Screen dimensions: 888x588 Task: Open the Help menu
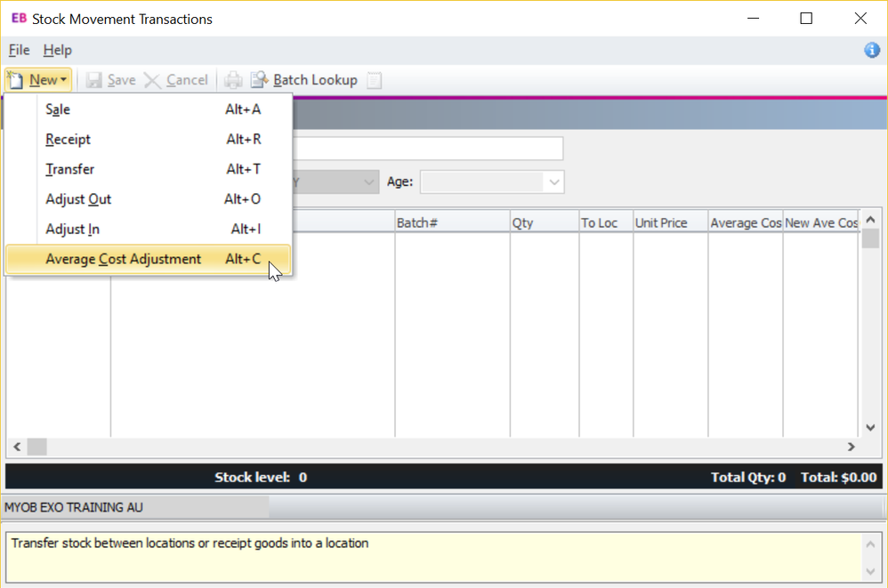tap(58, 51)
